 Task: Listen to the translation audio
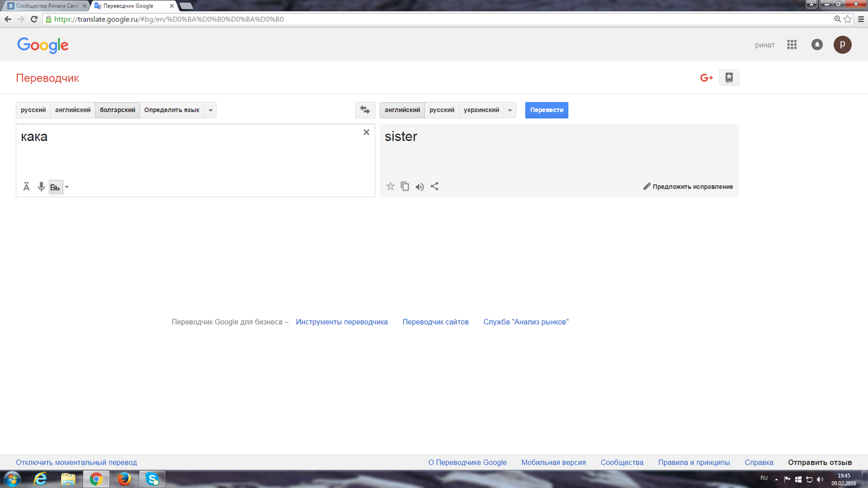419,187
